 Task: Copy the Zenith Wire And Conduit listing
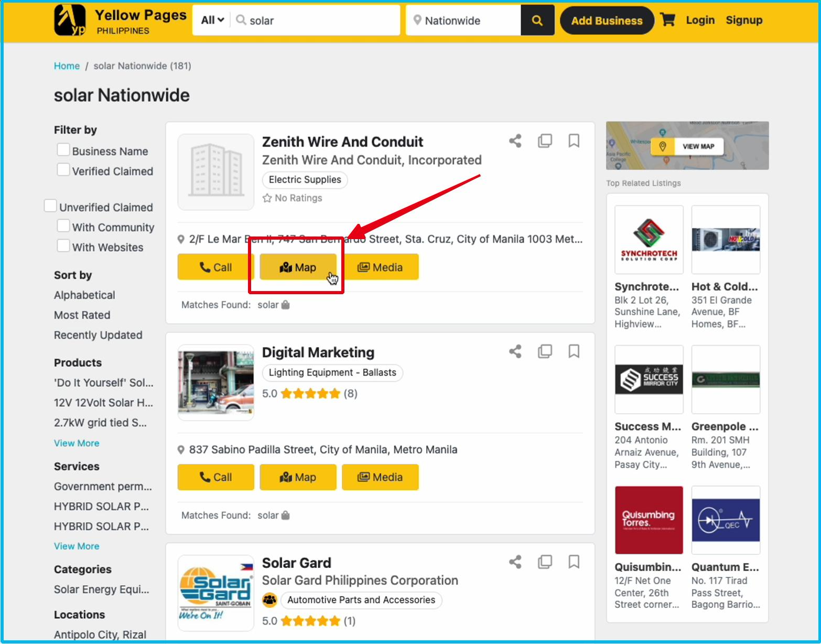[545, 141]
